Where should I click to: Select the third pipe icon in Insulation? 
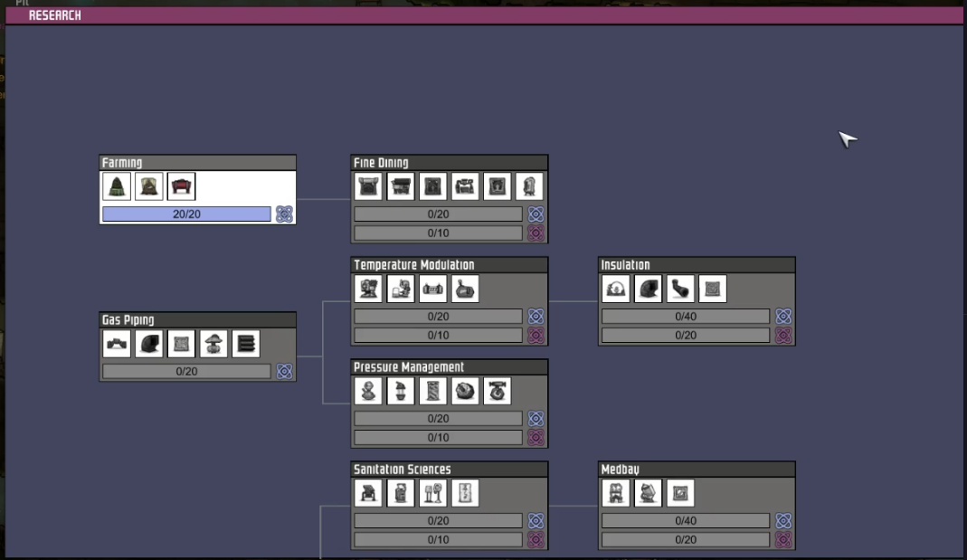pyautogui.click(x=679, y=289)
